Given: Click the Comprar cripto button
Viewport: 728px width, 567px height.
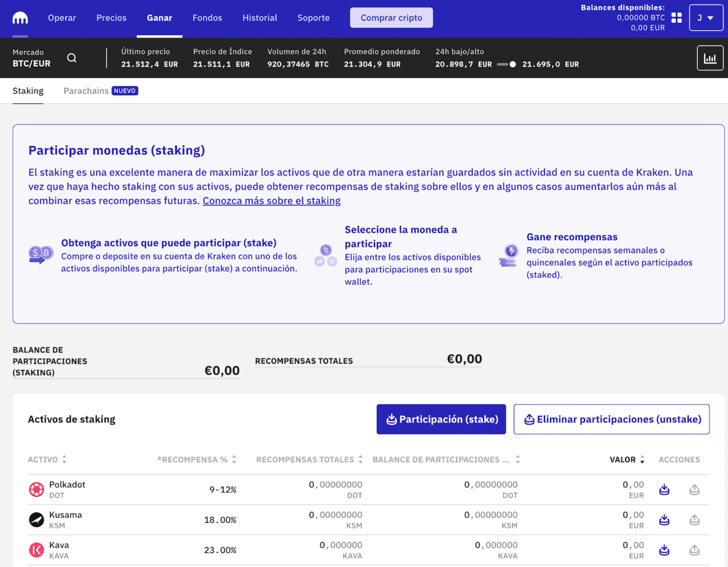Looking at the screenshot, I should pyautogui.click(x=392, y=18).
